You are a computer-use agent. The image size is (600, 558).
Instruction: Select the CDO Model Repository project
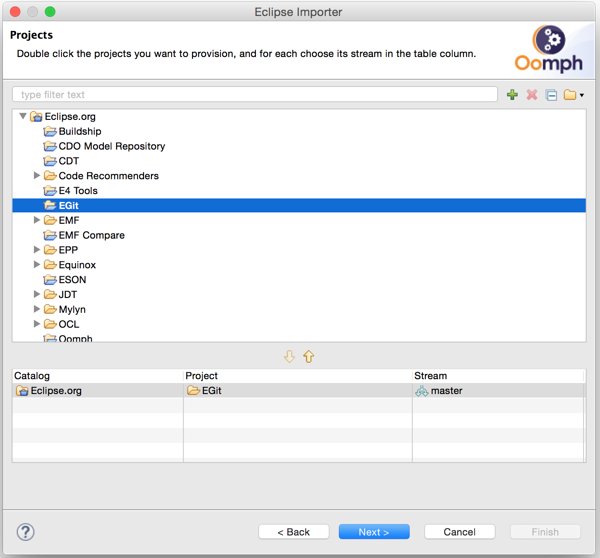point(111,146)
